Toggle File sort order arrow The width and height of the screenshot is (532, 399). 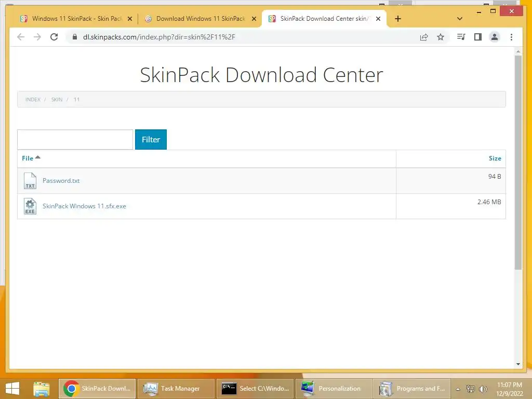[37, 157]
